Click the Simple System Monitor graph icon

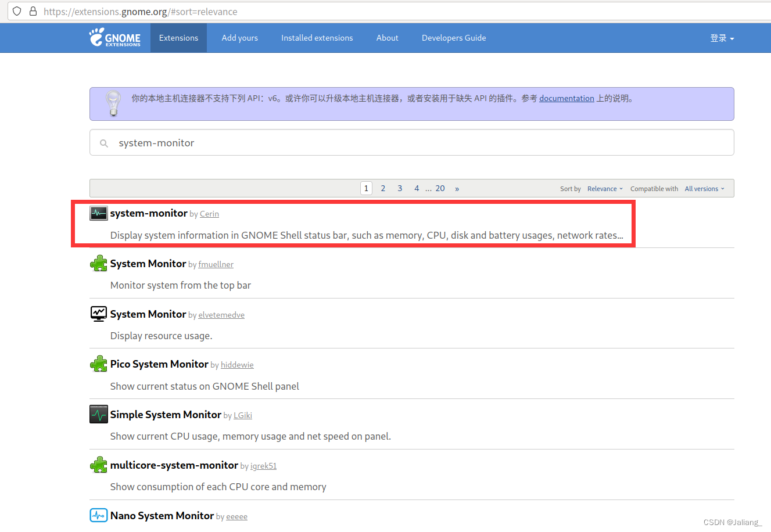pos(99,414)
